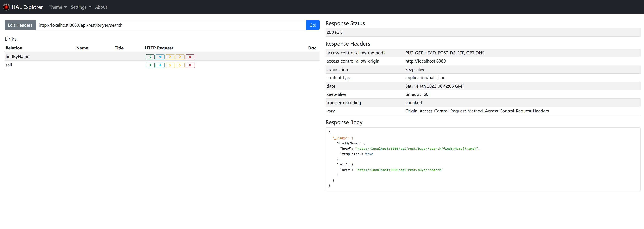Click red DELETE button for self link
This screenshot has height=229, width=644.
pos(190,65)
